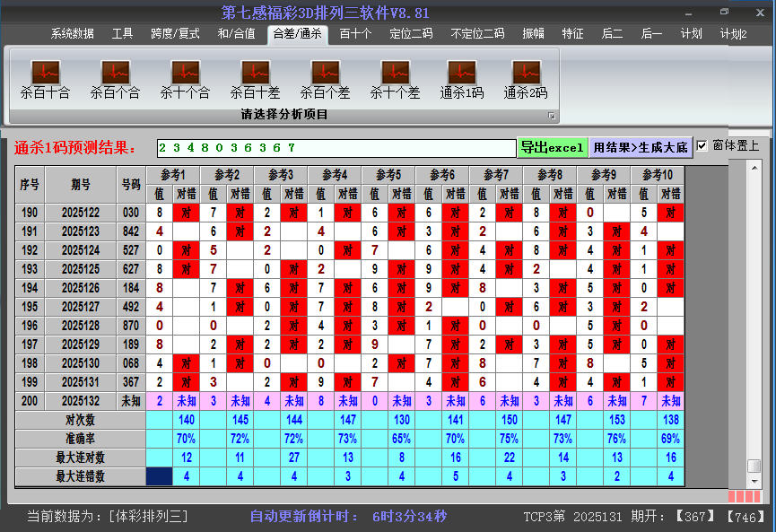Click the dark blue cell in 最大连错数 row
The image size is (776, 532).
tap(160, 476)
